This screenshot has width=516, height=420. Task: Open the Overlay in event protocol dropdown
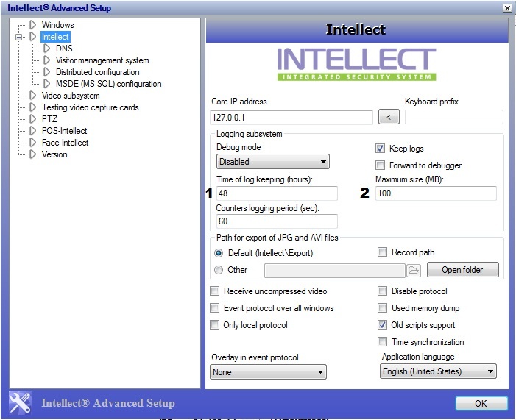[x=268, y=372]
